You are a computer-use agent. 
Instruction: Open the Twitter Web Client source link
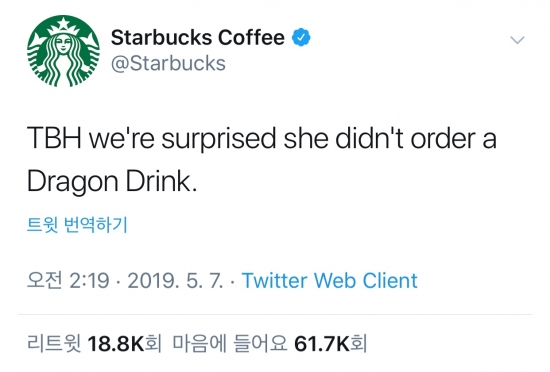coord(330,281)
